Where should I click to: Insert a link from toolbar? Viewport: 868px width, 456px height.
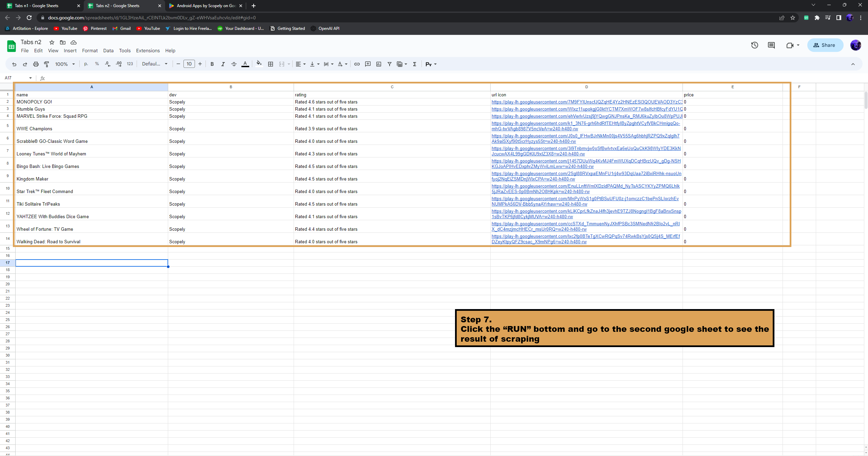coord(357,64)
